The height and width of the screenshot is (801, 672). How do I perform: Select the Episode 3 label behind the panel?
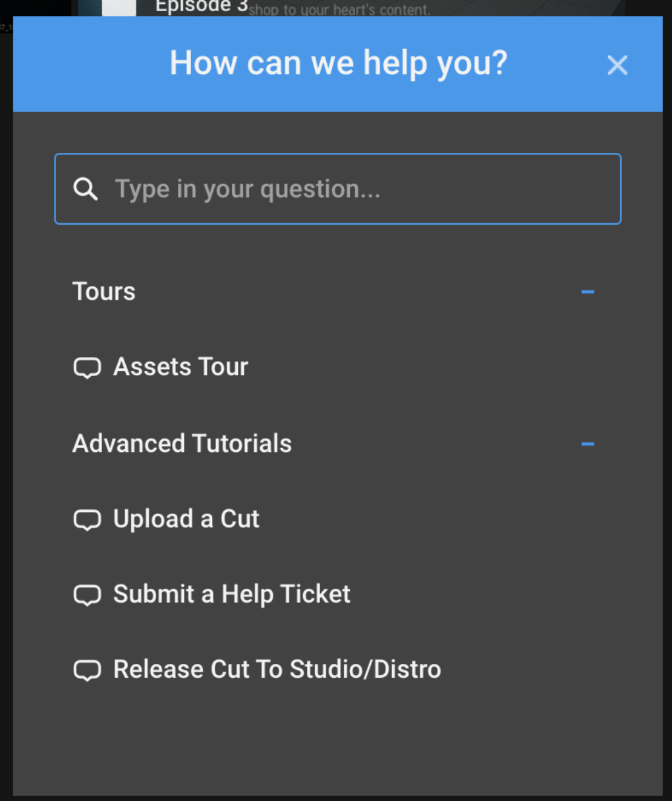click(201, 7)
